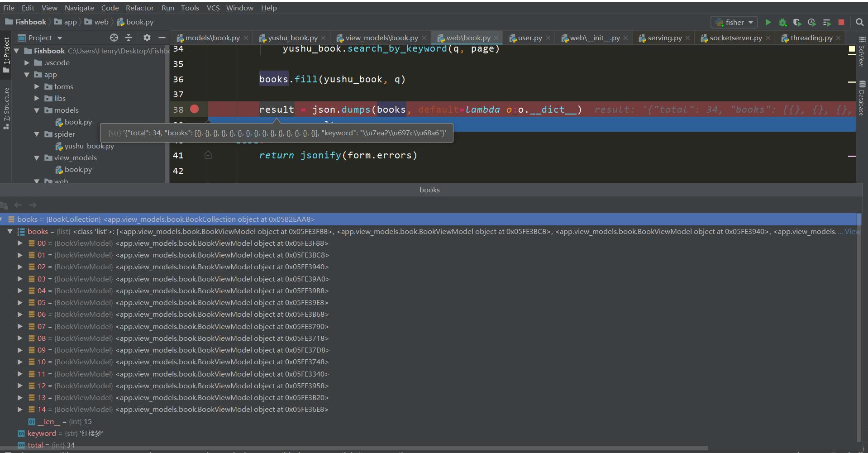Collapse the models folder
Viewport: 868px width, 453px height.
point(37,110)
